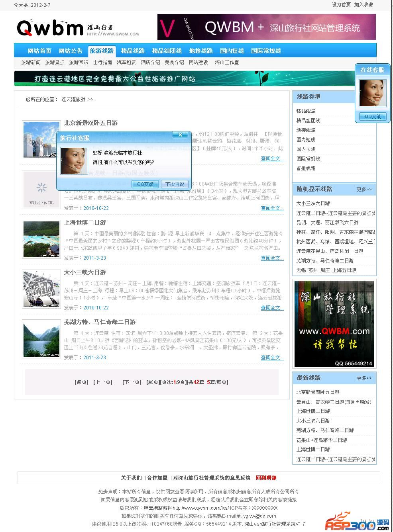Click 对深山旅行社管理系统的意见反馈 footer link
The image size is (393, 532).
point(212,478)
